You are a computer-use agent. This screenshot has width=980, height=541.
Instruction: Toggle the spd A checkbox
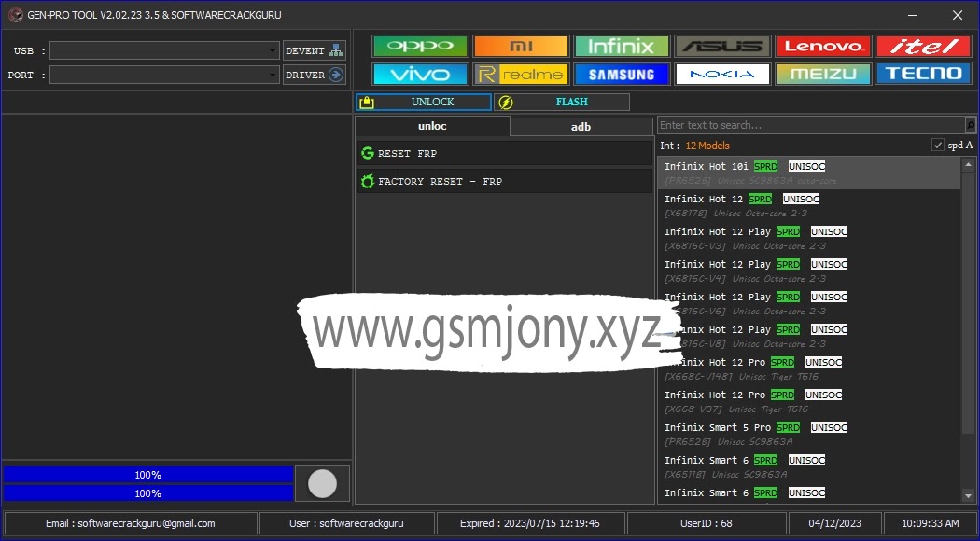pos(937,145)
